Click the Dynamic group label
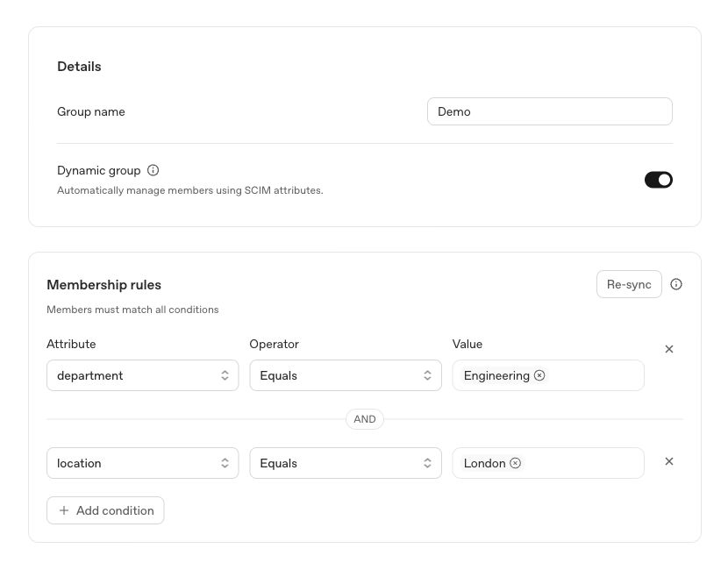Viewport: 728px width, 570px height. [x=99, y=171]
